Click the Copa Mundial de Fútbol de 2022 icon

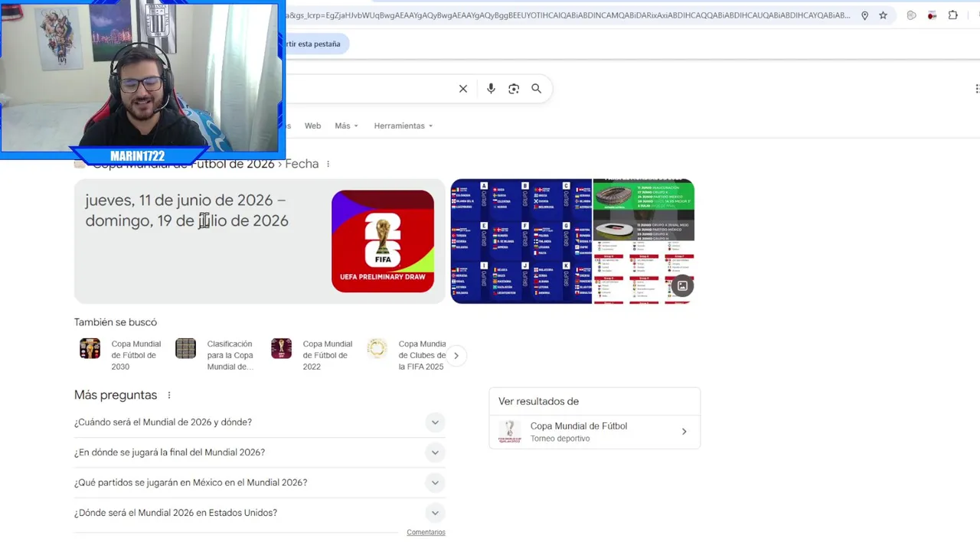[281, 349]
